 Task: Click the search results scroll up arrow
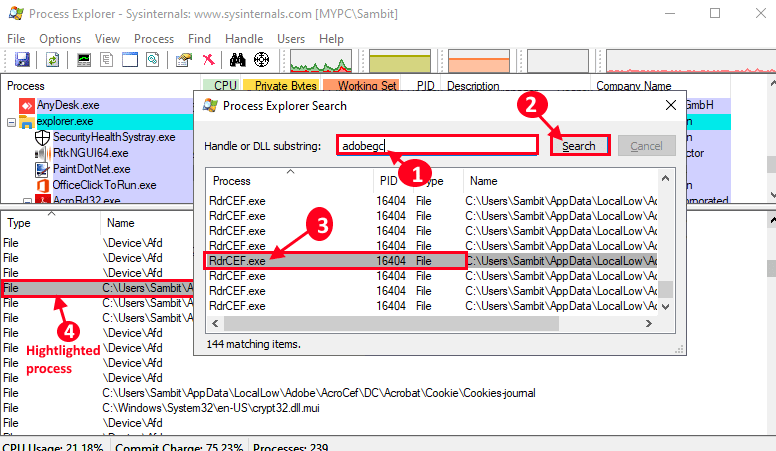[x=666, y=179]
